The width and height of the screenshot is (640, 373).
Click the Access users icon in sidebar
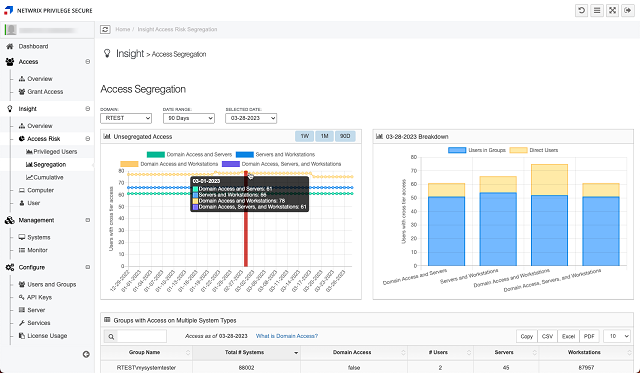[10, 62]
